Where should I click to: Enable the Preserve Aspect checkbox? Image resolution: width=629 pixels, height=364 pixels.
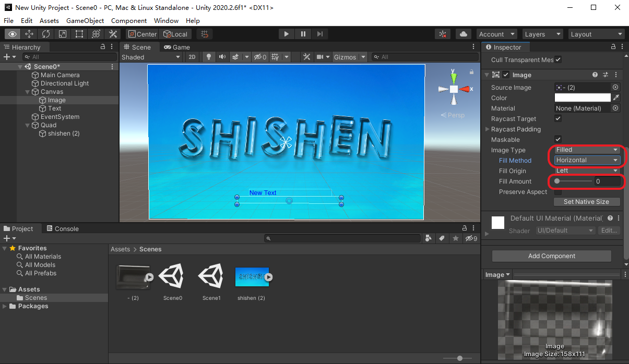(x=557, y=191)
